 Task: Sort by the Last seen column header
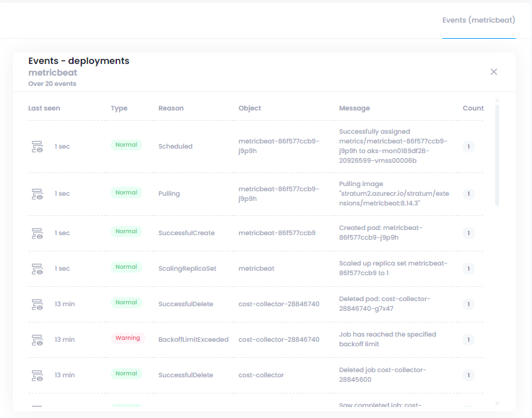pyautogui.click(x=44, y=109)
